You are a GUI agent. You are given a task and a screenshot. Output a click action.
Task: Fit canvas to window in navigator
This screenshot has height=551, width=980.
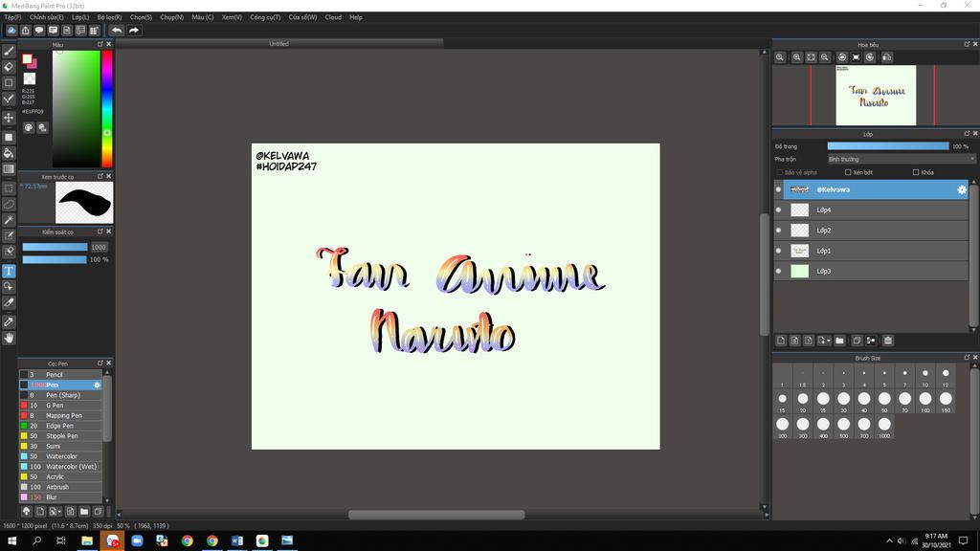click(x=811, y=56)
